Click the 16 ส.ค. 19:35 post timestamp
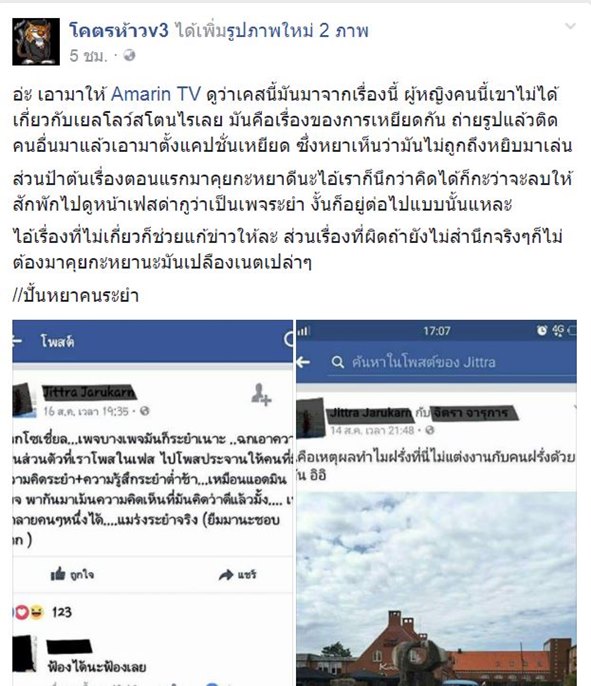The image size is (591, 686). click(x=86, y=411)
